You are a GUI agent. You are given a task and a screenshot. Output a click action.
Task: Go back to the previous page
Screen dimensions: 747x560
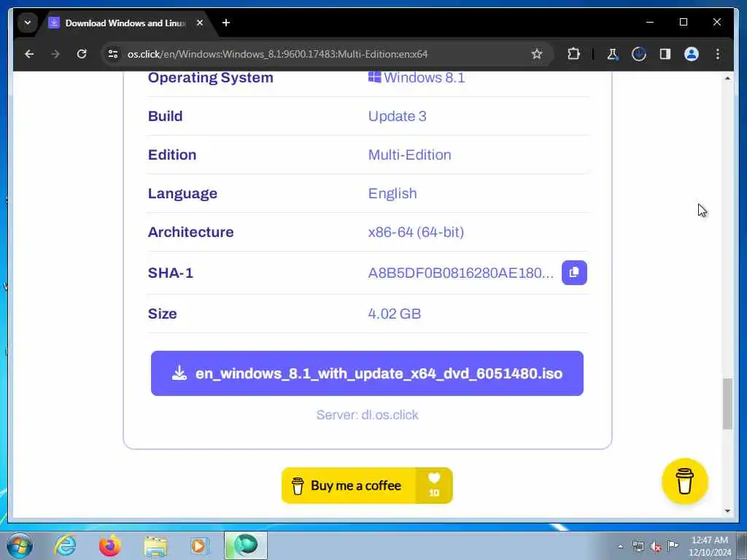(29, 54)
